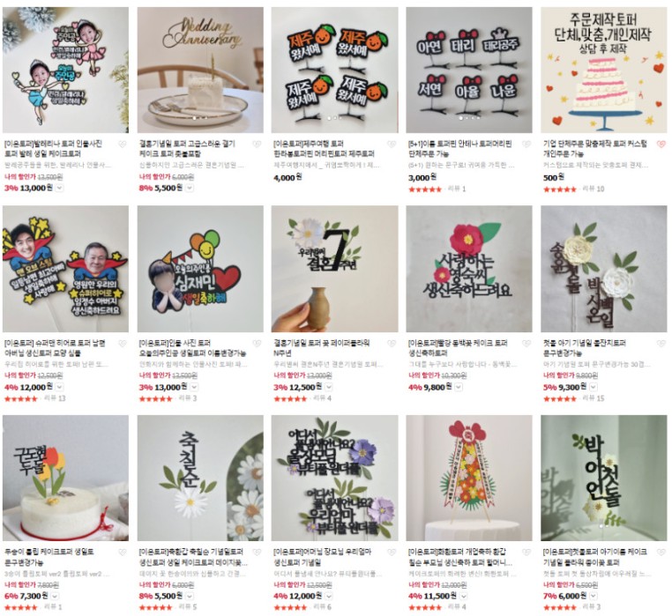Open the title link of the Jeju travel topper

click(x=324, y=149)
